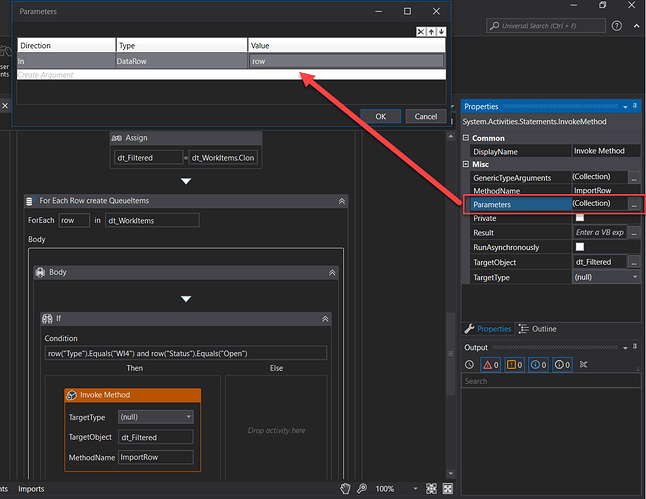Screen dimensions: 646x499
Task: Click the If activity icon
Action: click(47, 319)
